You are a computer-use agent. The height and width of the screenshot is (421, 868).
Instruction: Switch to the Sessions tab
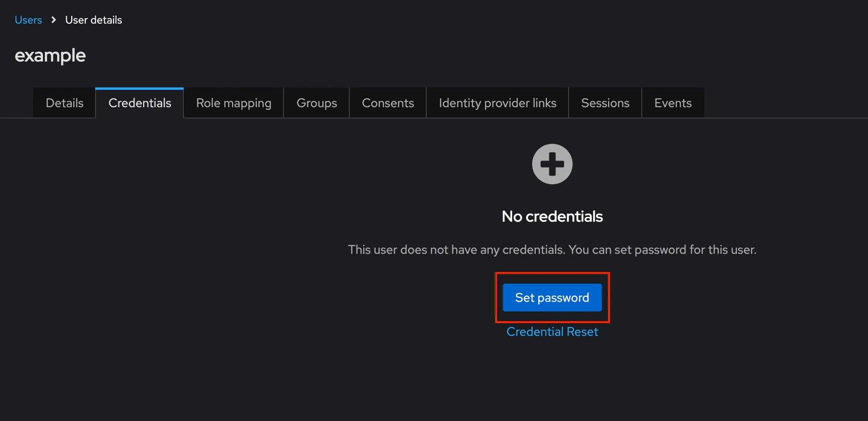point(605,103)
